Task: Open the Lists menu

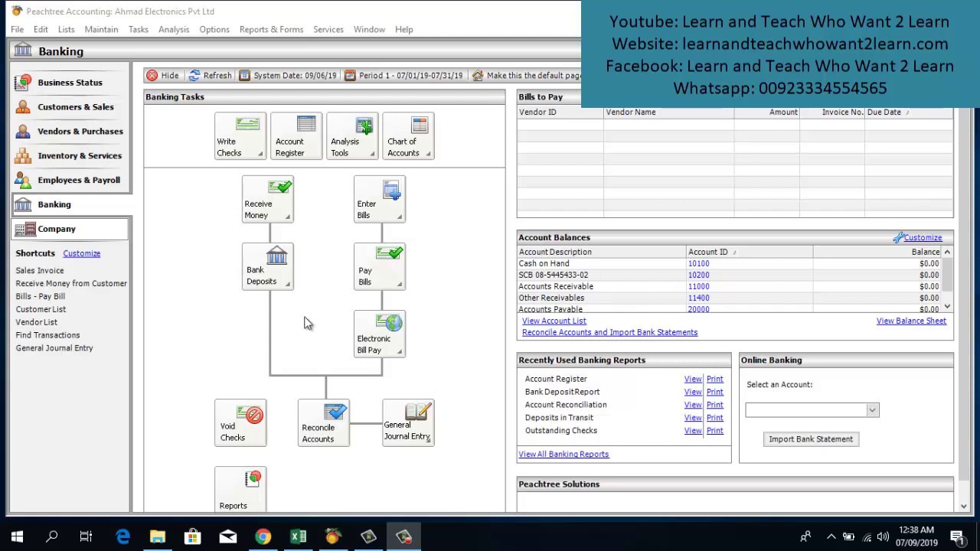Action: click(67, 29)
